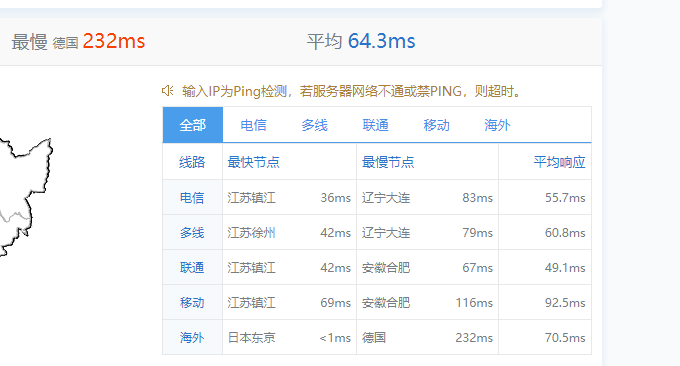Click the 最快节点 column header
This screenshot has width=680, height=366.
[254, 162]
